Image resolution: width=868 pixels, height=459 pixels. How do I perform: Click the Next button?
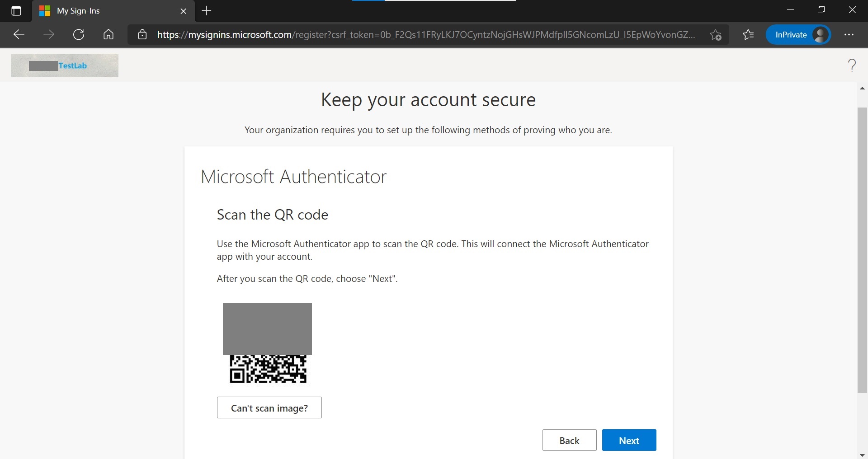[x=629, y=440]
